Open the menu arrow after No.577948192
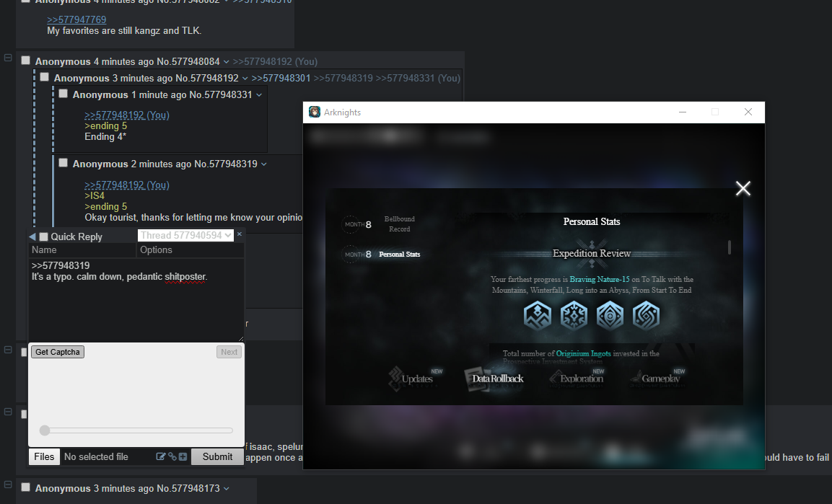Screen dimensions: 832x504 (245, 79)
